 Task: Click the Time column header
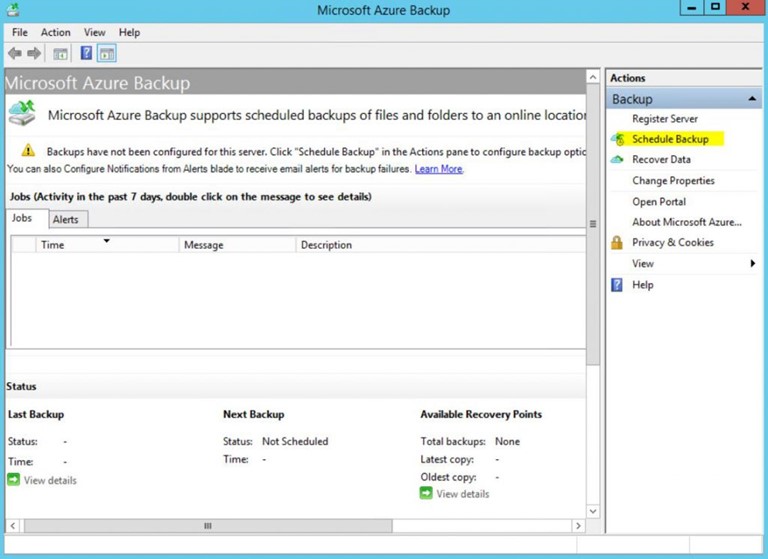[107, 245]
